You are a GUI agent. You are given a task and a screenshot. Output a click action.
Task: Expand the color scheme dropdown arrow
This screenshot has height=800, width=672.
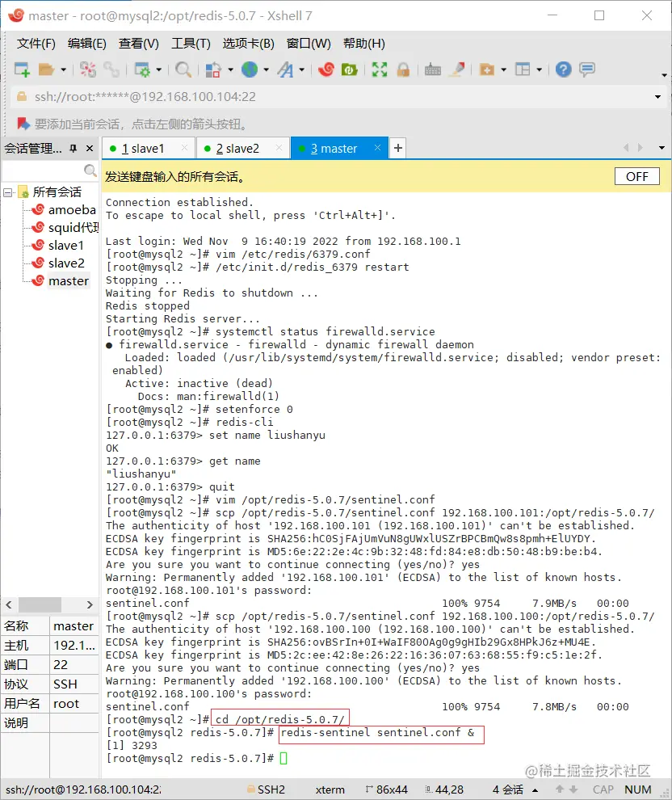click(230, 69)
